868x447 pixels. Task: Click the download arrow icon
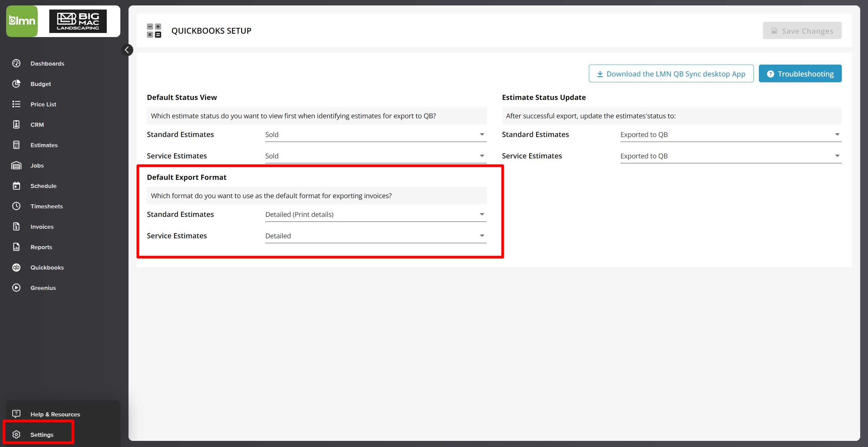click(x=600, y=74)
